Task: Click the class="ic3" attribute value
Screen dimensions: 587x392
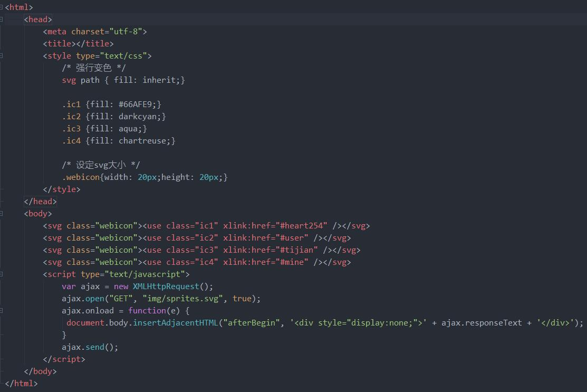Action: click(206, 250)
